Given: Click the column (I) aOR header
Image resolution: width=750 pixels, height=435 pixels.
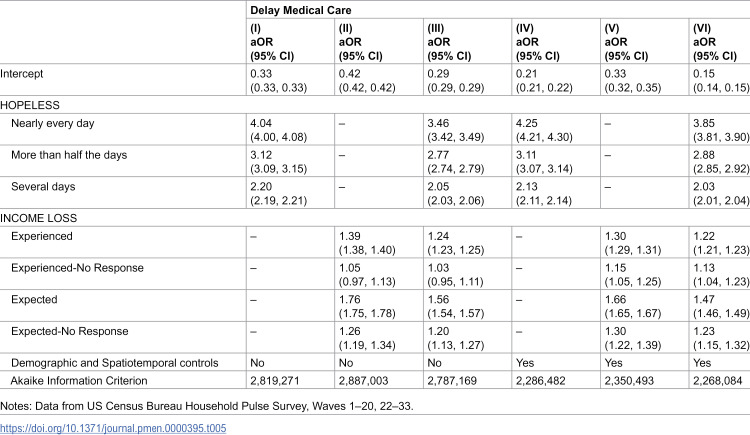Looking at the screenshot, I should pos(272,42).
